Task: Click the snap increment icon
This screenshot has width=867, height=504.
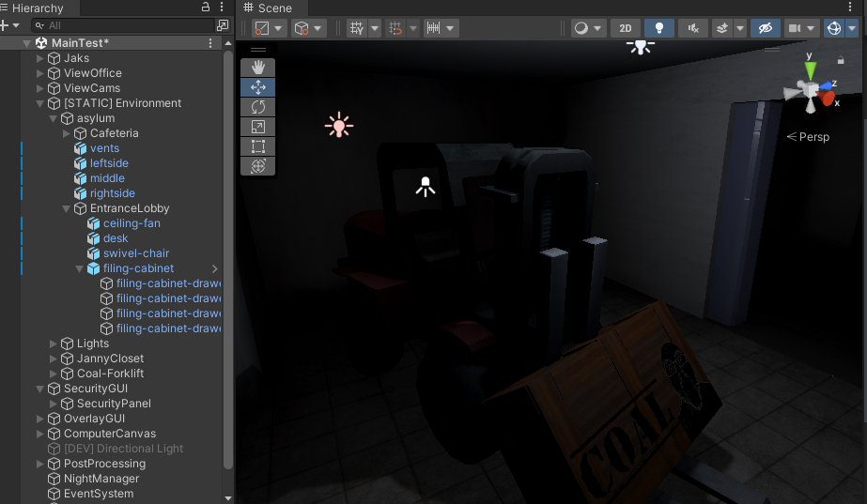Action: 434,28
